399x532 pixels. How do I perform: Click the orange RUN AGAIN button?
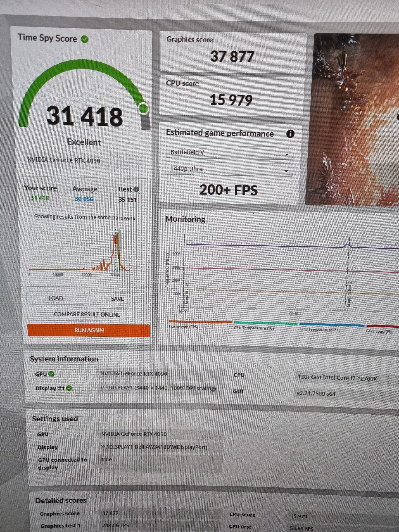tap(89, 331)
